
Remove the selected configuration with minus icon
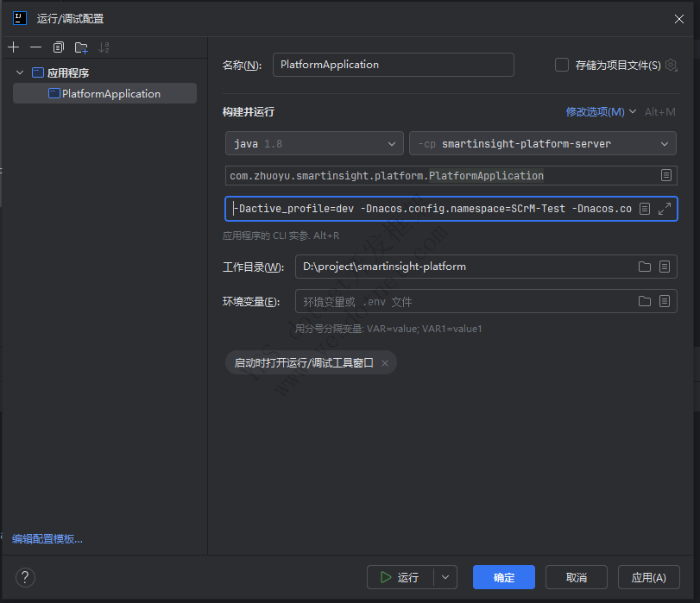(35, 47)
